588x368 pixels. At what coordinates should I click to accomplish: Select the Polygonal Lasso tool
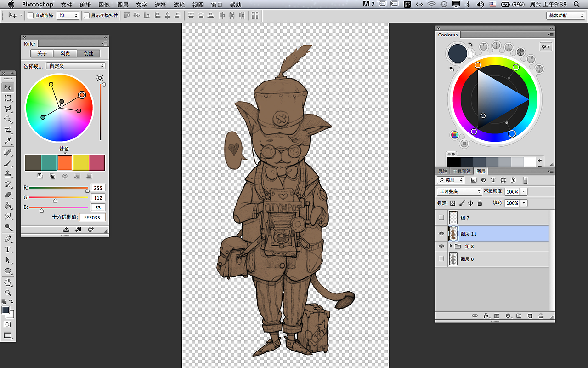click(x=8, y=109)
